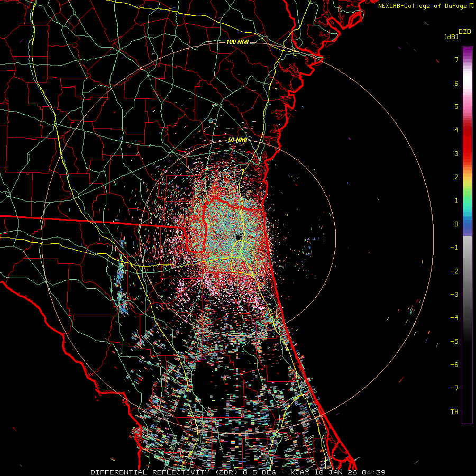Click the Differential Reflectivity KJAX caption
Screen dimensions: 476x476
click(x=238, y=472)
